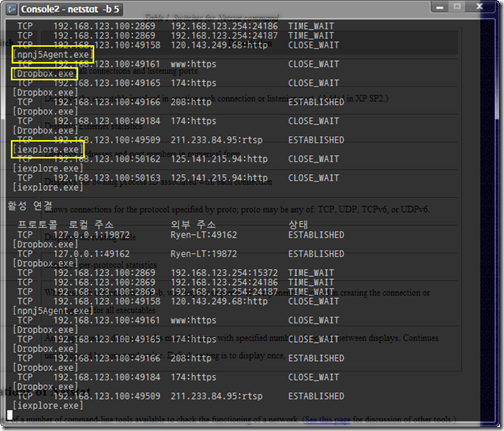
Task: Select local address 192.168.123.100:50163
Action: [x=107, y=178]
